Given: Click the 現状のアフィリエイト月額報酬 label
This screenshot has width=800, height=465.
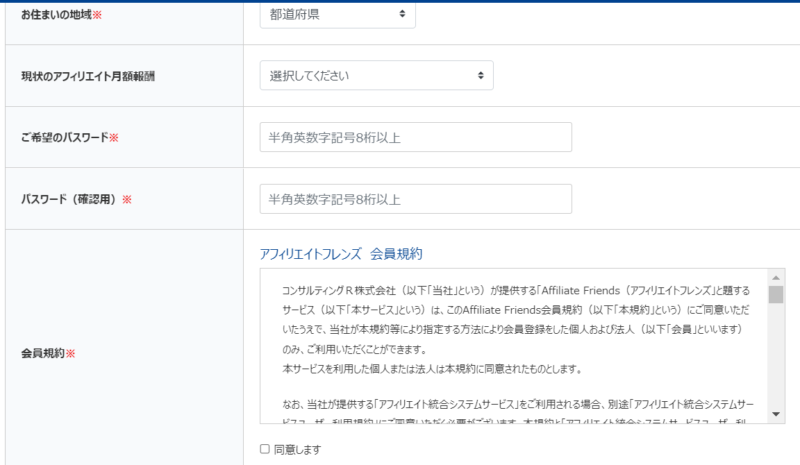Looking at the screenshot, I should pos(88,76).
